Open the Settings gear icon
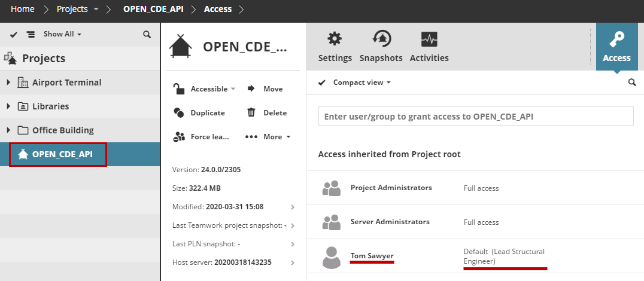Screen dimensions: 644x281 [x=335, y=39]
